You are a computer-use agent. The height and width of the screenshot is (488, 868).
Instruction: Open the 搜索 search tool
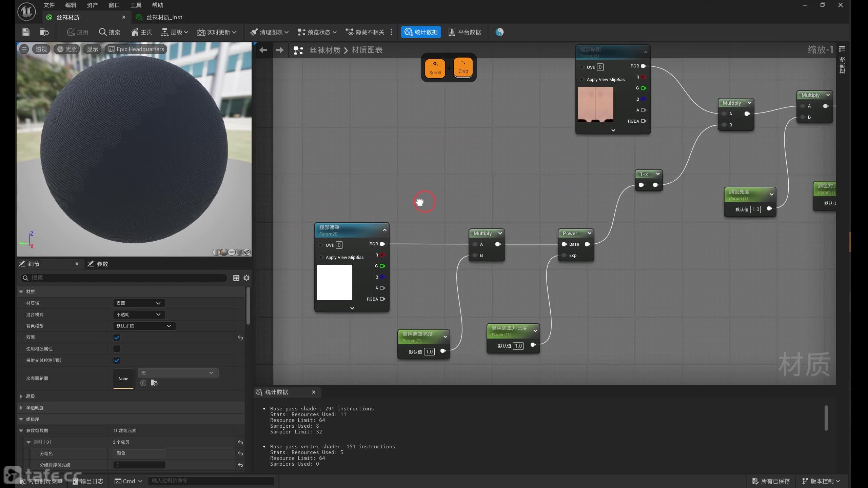tap(109, 32)
